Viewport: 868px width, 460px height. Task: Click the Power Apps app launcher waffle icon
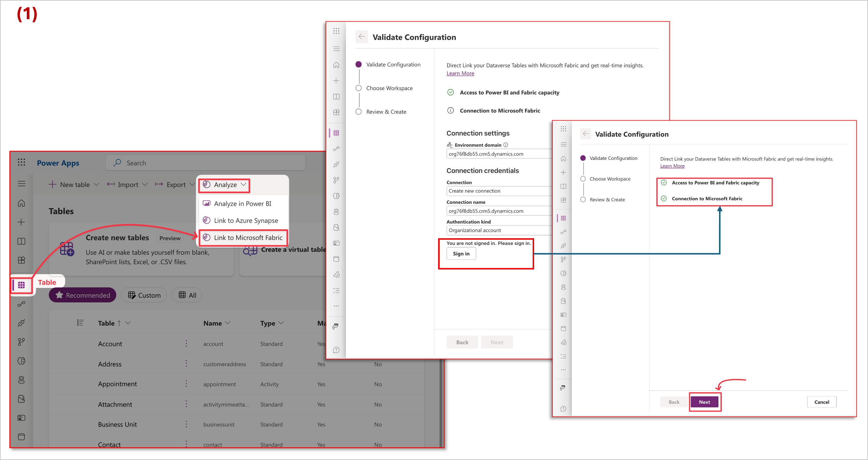21,163
